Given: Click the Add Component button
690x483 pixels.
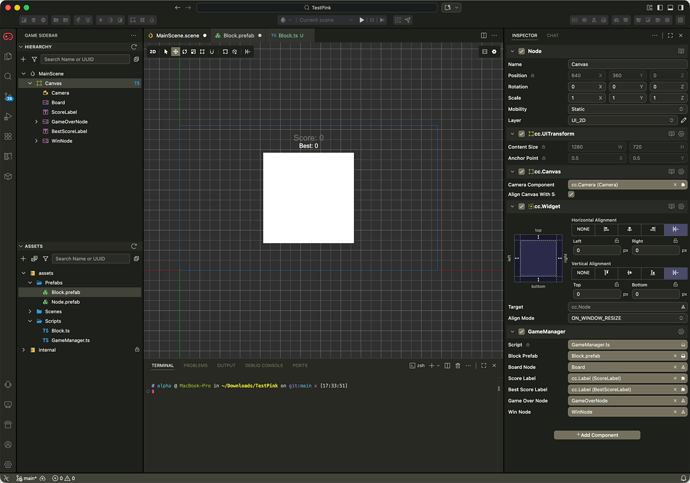Looking at the screenshot, I should coord(597,435).
